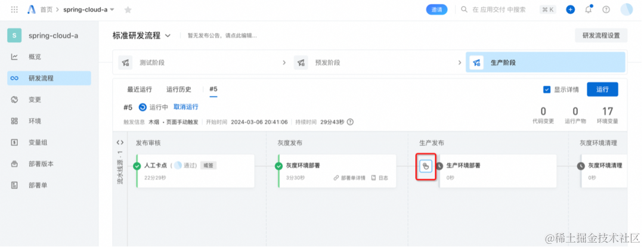Click the 研发流程 infinity icon

pyautogui.click(x=14, y=78)
